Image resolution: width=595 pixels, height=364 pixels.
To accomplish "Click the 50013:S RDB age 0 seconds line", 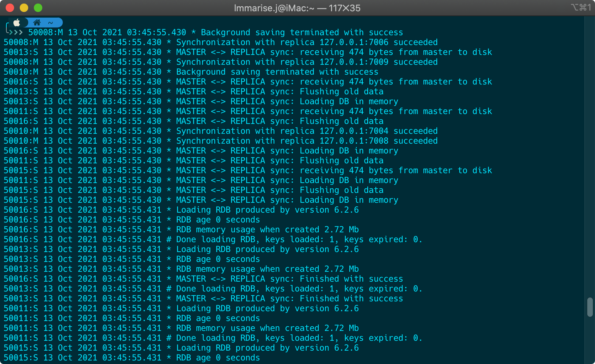I will [x=132, y=259].
